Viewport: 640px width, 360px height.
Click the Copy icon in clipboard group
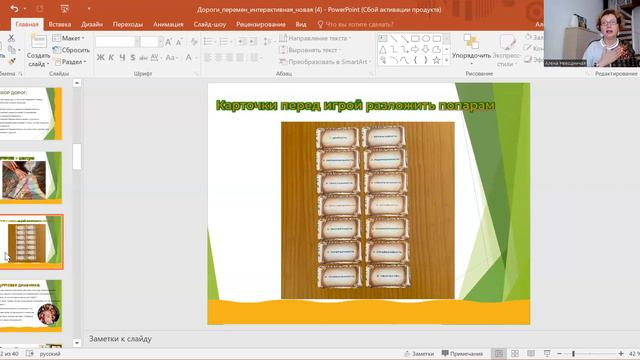[x=12, y=49]
